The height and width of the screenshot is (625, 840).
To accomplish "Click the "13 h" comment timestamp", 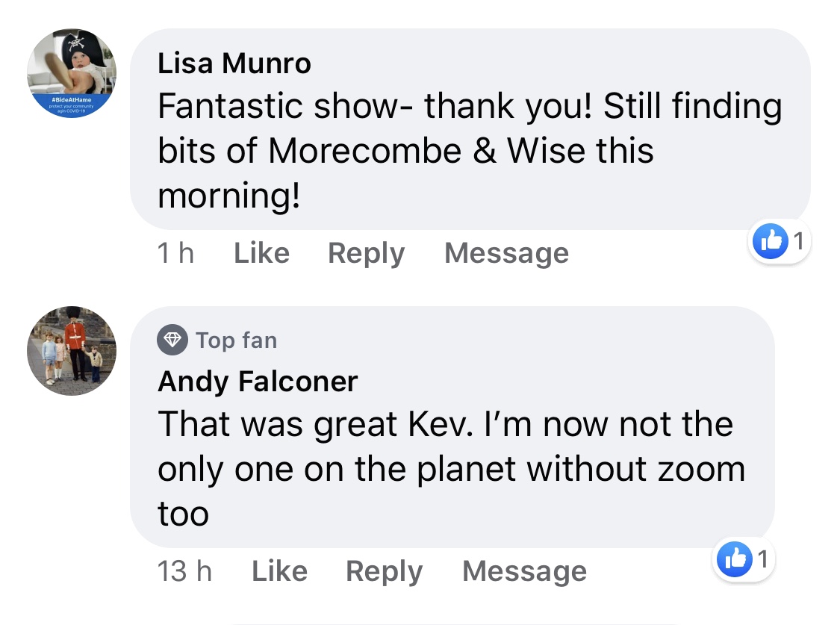I will pyautogui.click(x=184, y=571).
